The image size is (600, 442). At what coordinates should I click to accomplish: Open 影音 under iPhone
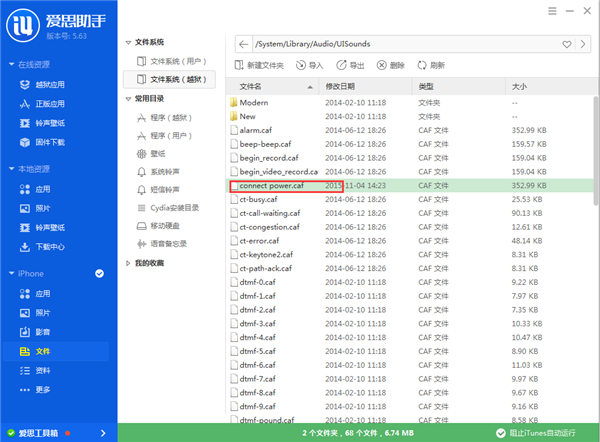[35, 332]
